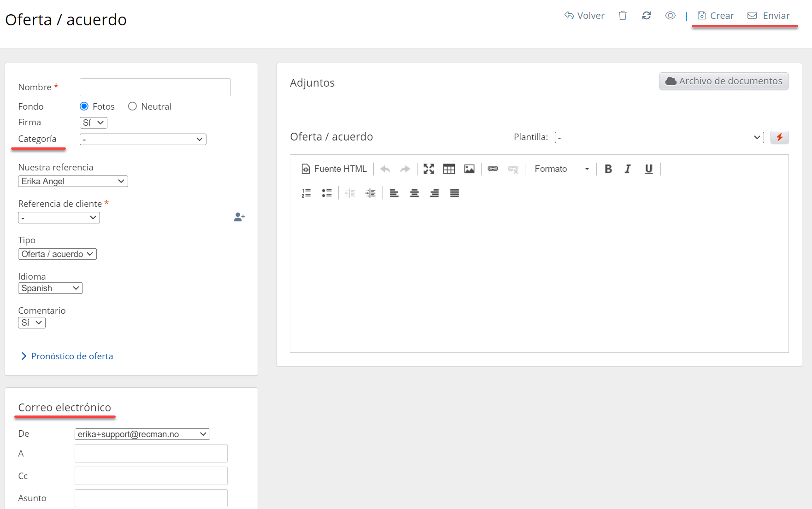
Task: Open Archivo de documentos
Action: pyautogui.click(x=724, y=81)
